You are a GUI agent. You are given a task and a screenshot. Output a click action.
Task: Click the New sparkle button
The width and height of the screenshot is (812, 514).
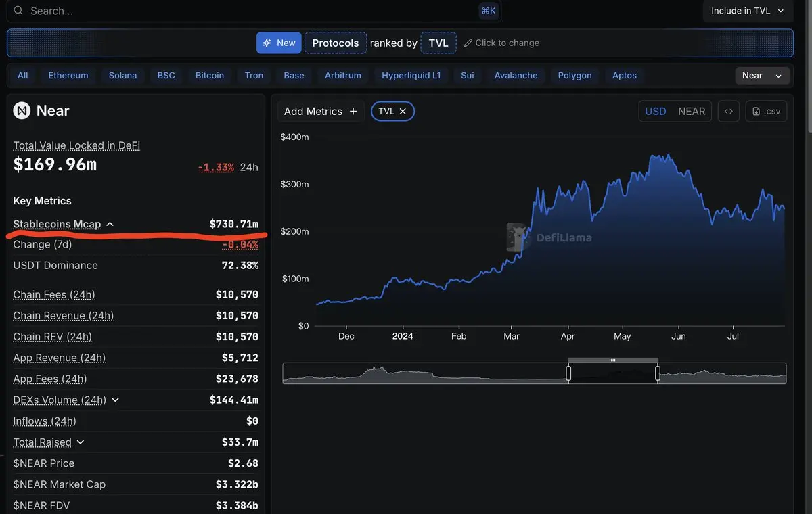click(279, 43)
